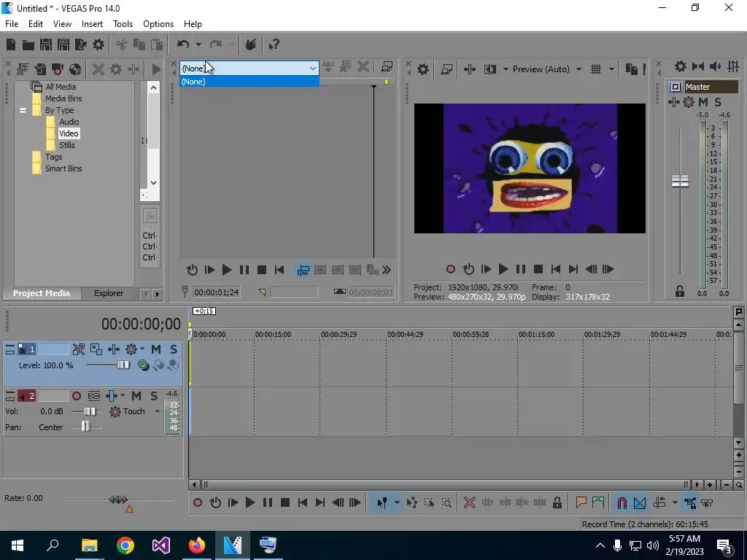This screenshot has width=747, height=560.
Task: Open the (None) trimmer media dropdown
Action: coord(249,69)
